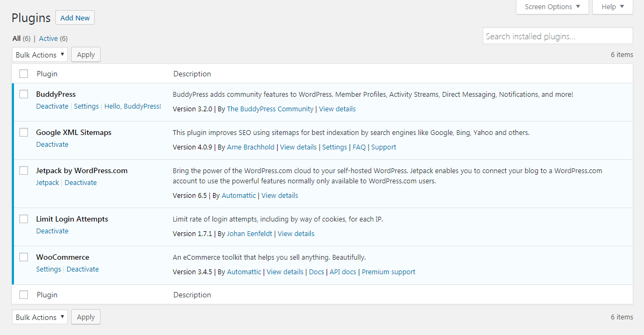
Task: Deactivate the BuddyPress plugin
Action: 52,106
